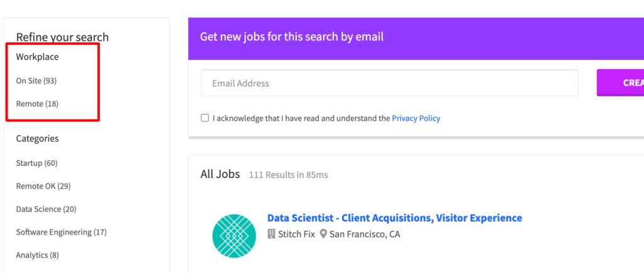Click the Email Address input field
644x273 pixels.
[389, 83]
